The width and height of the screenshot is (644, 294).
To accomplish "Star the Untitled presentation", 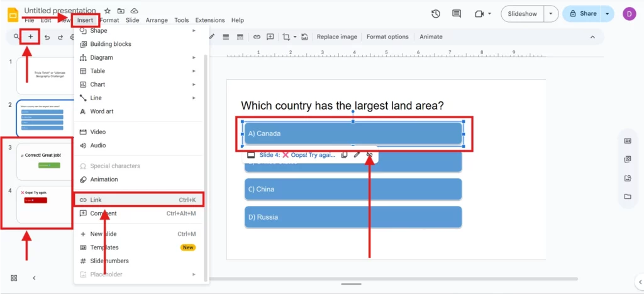I will (108, 11).
